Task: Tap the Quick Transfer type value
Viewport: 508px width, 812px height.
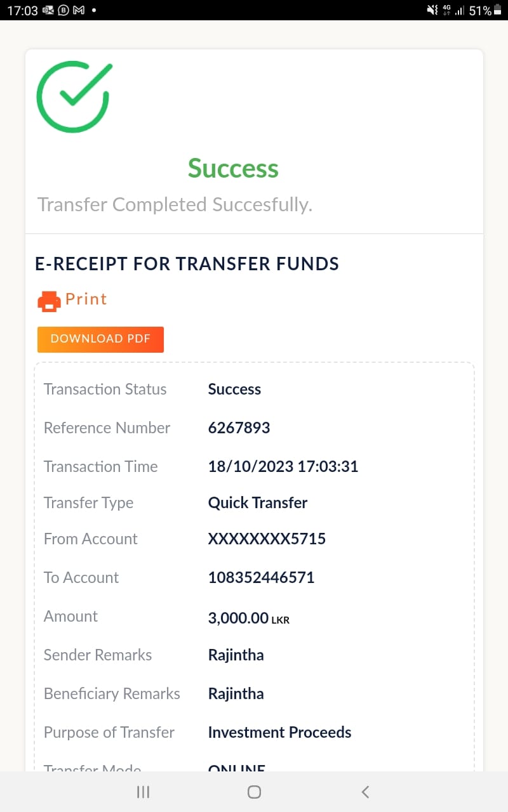Action: (258, 503)
